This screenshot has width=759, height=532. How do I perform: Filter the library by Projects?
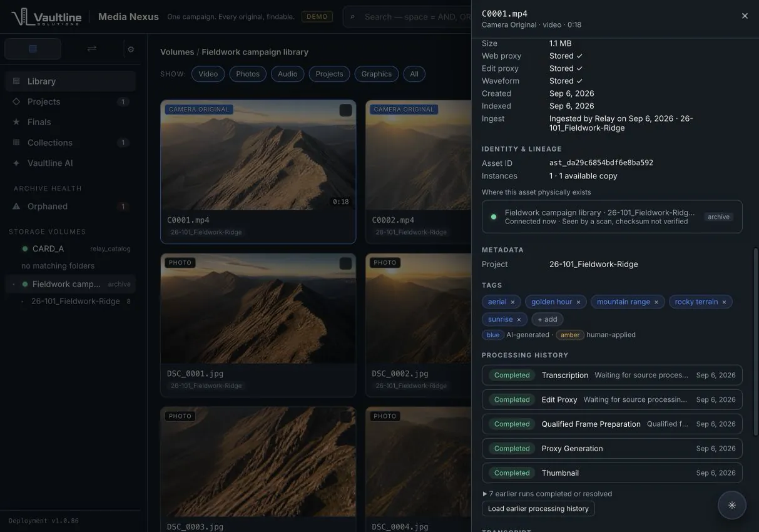click(329, 74)
